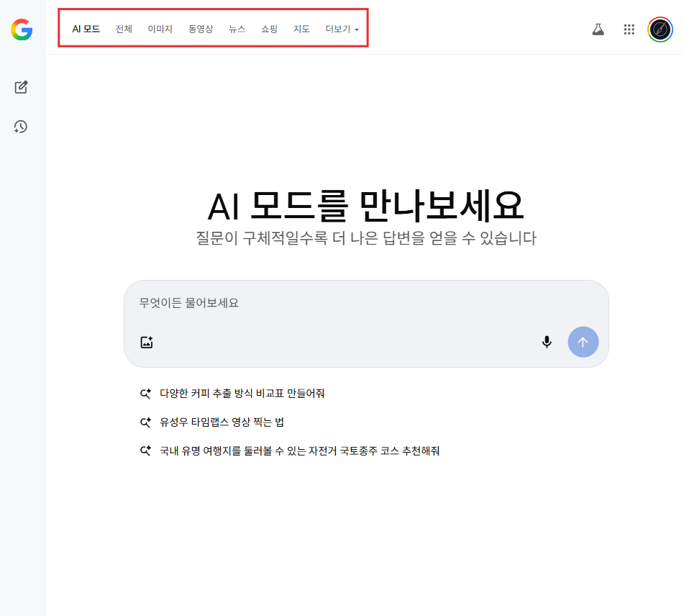Image resolution: width=684 pixels, height=616 pixels.
Task: Open the 지도 tab
Action: click(301, 30)
